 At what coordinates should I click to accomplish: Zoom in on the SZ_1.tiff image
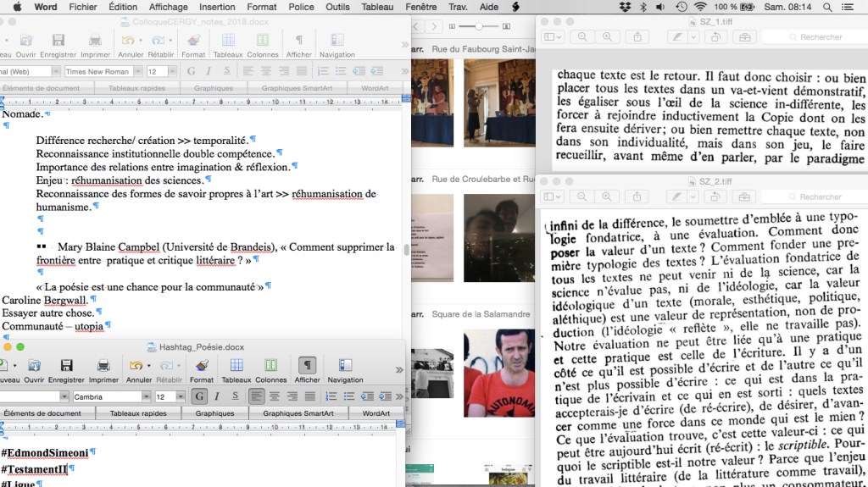pyautogui.click(x=607, y=37)
